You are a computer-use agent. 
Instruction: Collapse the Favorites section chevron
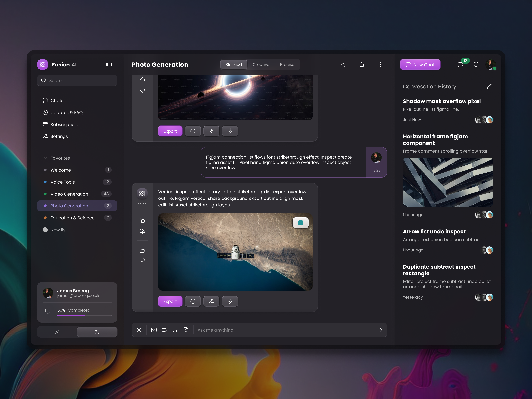(x=45, y=158)
